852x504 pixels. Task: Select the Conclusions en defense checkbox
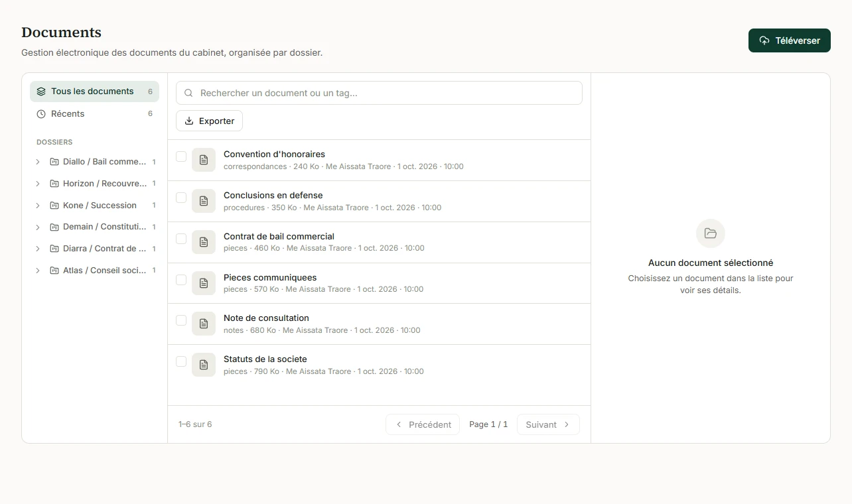(x=181, y=198)
